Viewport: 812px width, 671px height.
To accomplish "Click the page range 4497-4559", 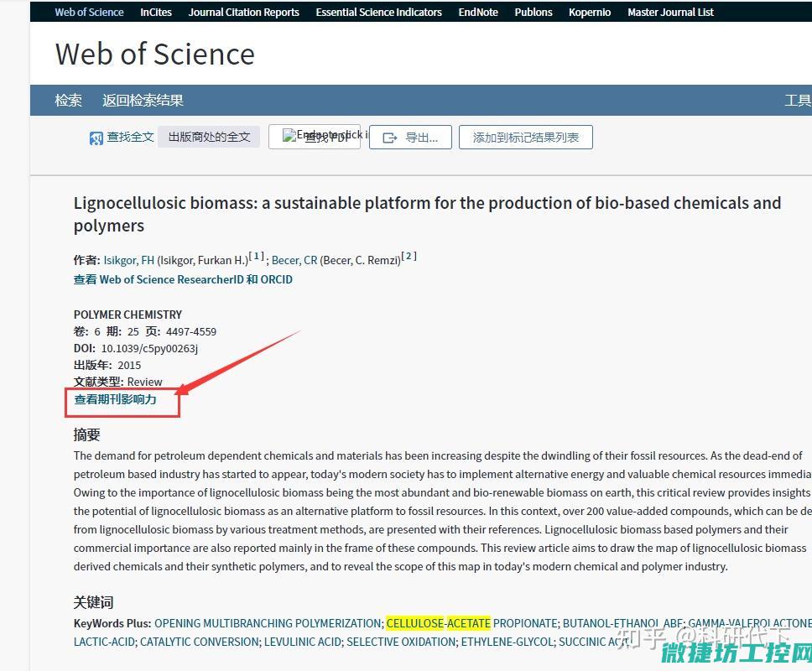I will click(x=191, y=331).
